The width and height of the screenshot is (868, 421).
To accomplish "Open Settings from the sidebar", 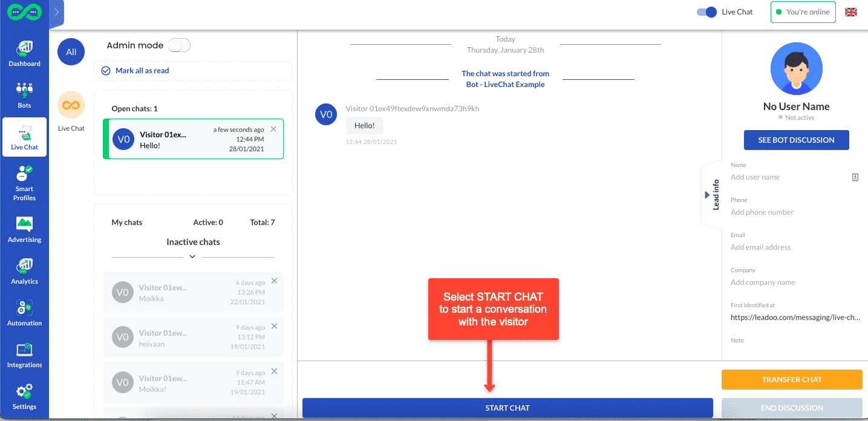I will pos(24,395).
